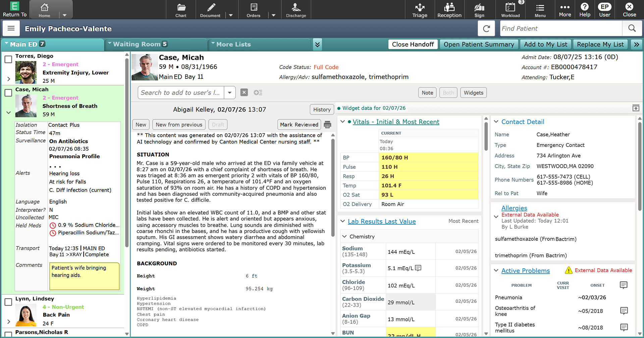The width and height of the screenshot is (644, 338).
Task: Switch to the Main ED tab
Action: pos(52,44)
